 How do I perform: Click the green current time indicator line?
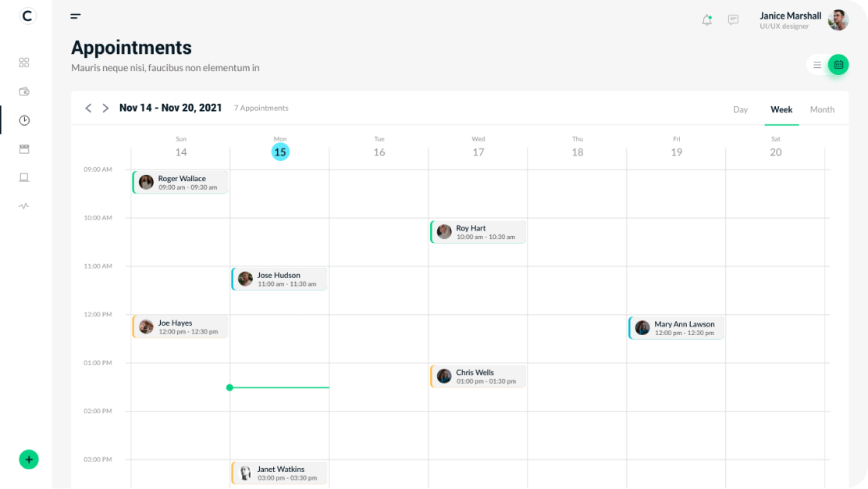pos(279,387)
